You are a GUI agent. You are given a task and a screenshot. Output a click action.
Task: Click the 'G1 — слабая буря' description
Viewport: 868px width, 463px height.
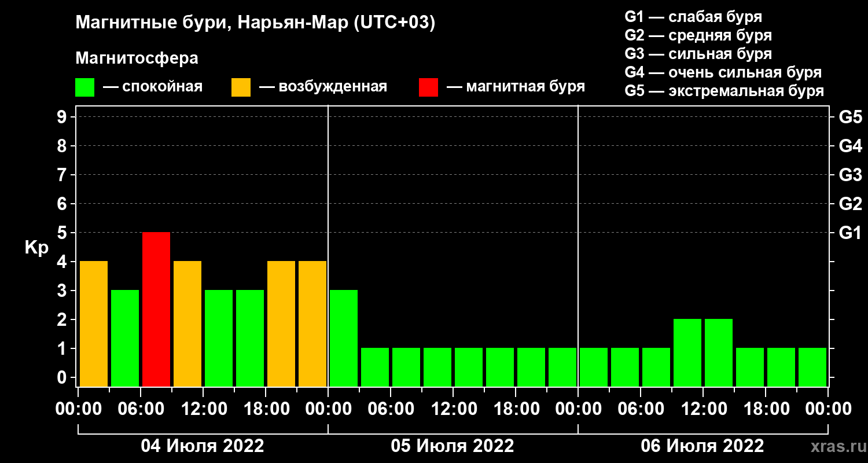(693, 17)
